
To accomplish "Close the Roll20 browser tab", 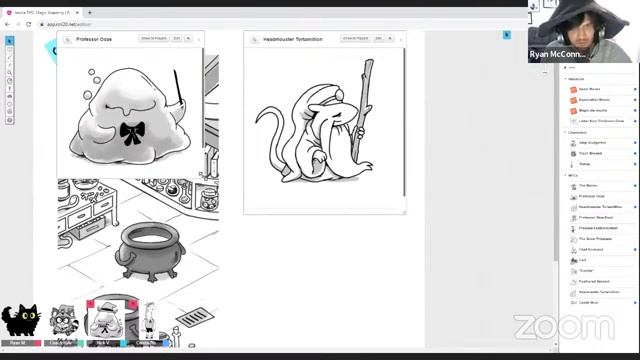I will pyautogui.click(x=77, y=13).
